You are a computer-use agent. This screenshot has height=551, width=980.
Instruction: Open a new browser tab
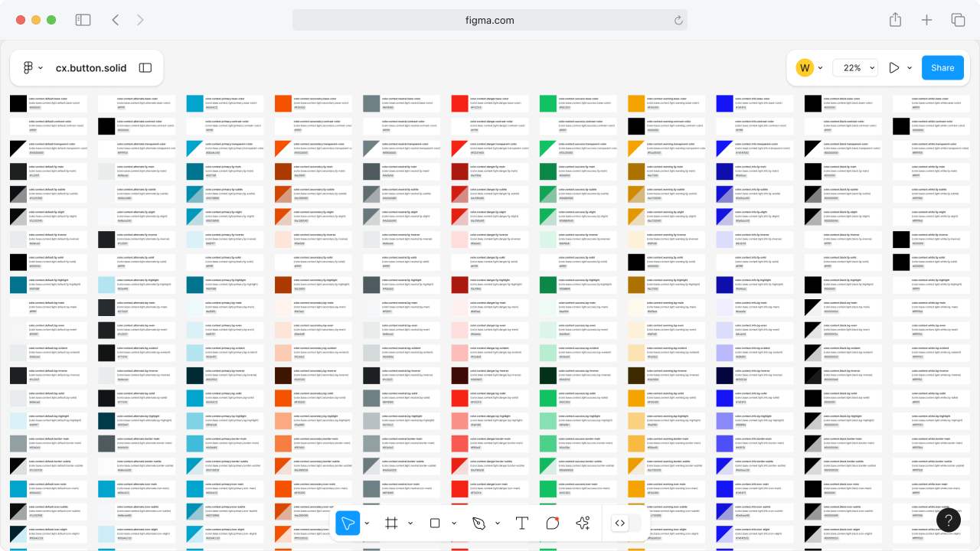click(x=926, y=20)
